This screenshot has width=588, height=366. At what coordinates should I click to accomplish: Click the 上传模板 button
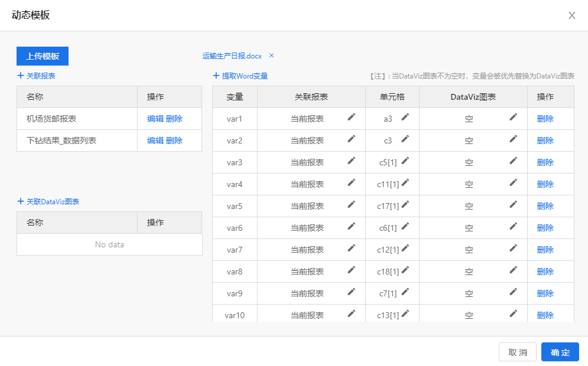(43, 56)
